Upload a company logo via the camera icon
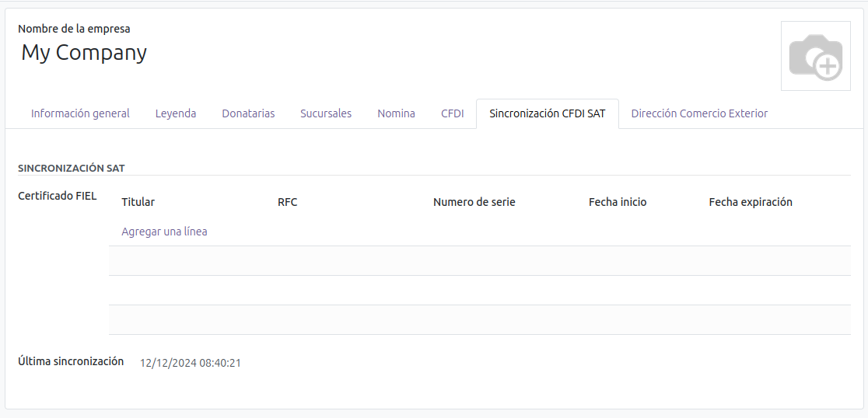The image size is (868, 418). [815, 56]
